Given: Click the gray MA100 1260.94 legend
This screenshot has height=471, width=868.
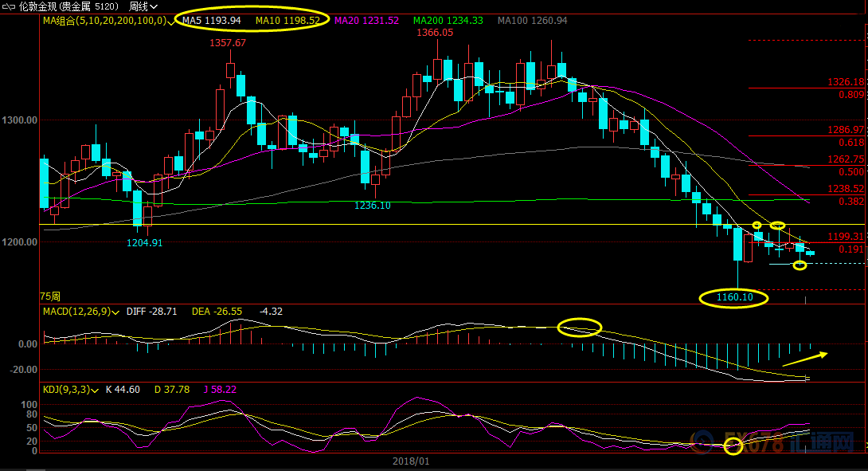Looking at the screenshot, I should click(x=532, y=20).
